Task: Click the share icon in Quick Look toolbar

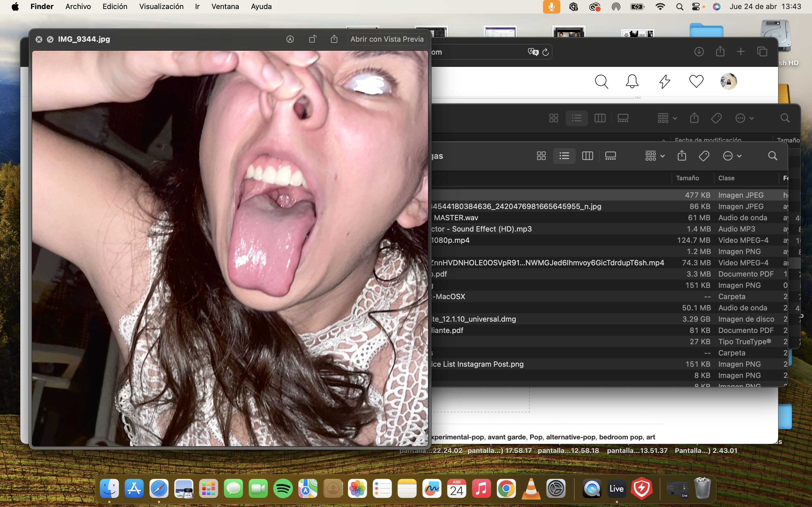Action: [x=334, y=39]
